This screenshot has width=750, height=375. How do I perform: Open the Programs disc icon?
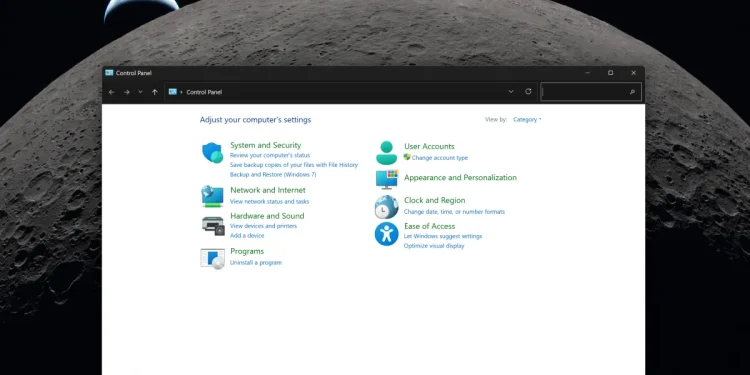click(212, 259)
